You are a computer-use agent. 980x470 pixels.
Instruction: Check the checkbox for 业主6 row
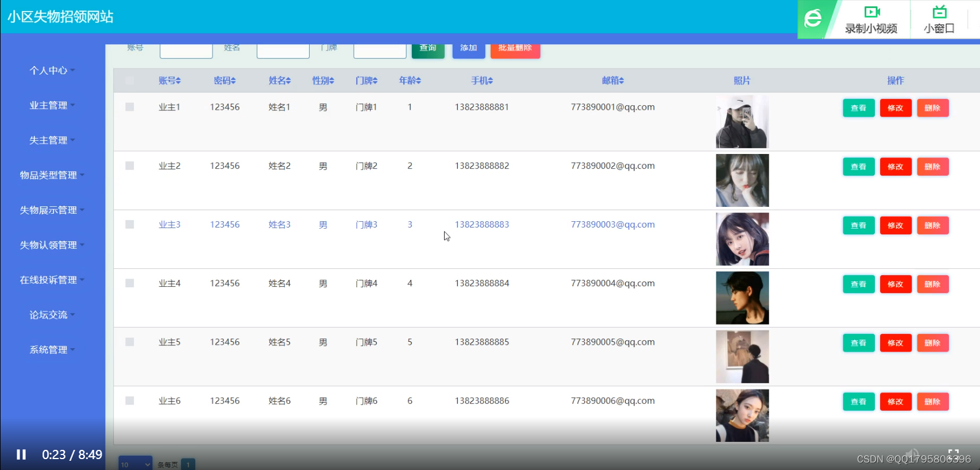tap(129, 400)
